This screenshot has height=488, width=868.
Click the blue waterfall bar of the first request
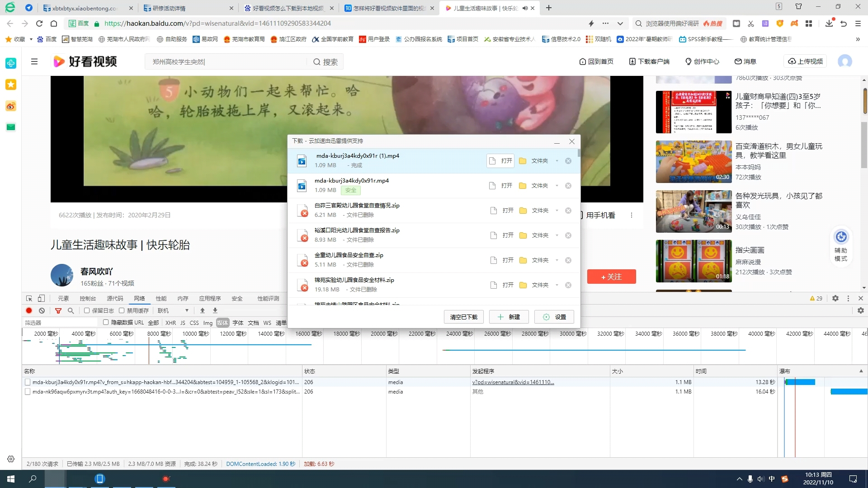coord(801,382)
